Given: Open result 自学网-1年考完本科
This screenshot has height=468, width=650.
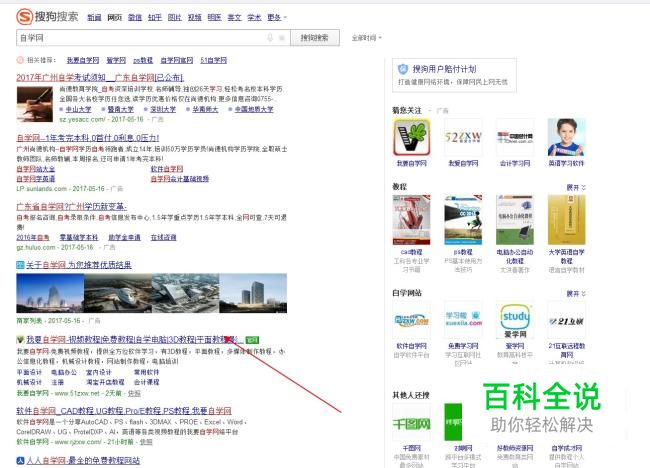Looking at the screenshot, I should pos(87,138).
